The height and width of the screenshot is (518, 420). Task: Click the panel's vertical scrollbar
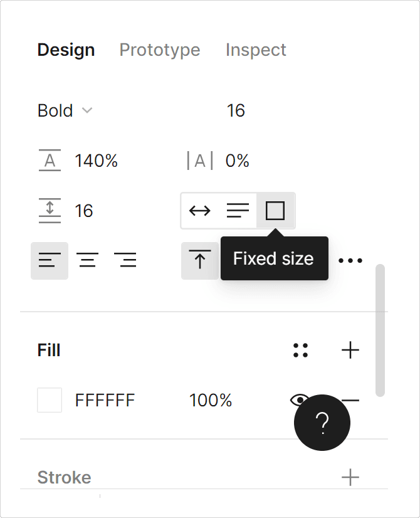pyautogui.click(x=380, y=330)
